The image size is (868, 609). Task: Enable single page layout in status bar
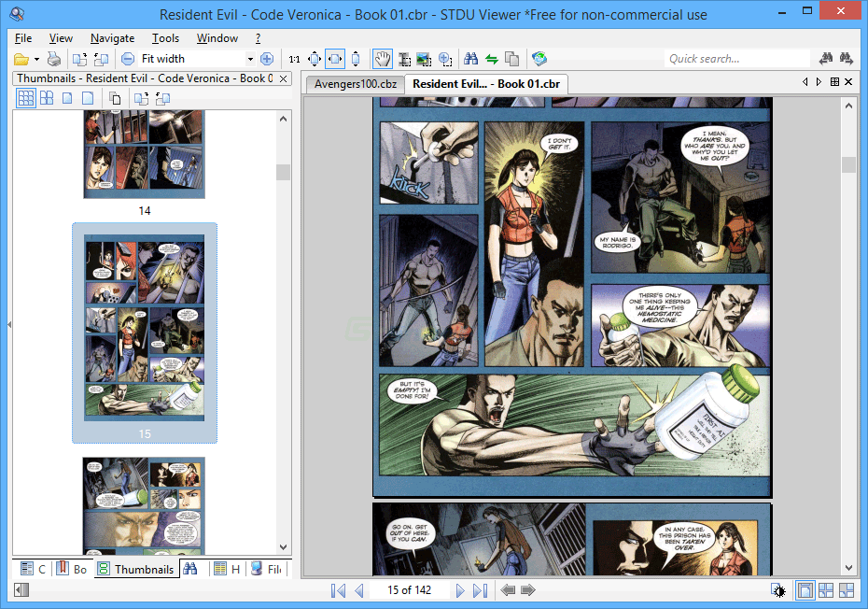click(x=803, y=590)
